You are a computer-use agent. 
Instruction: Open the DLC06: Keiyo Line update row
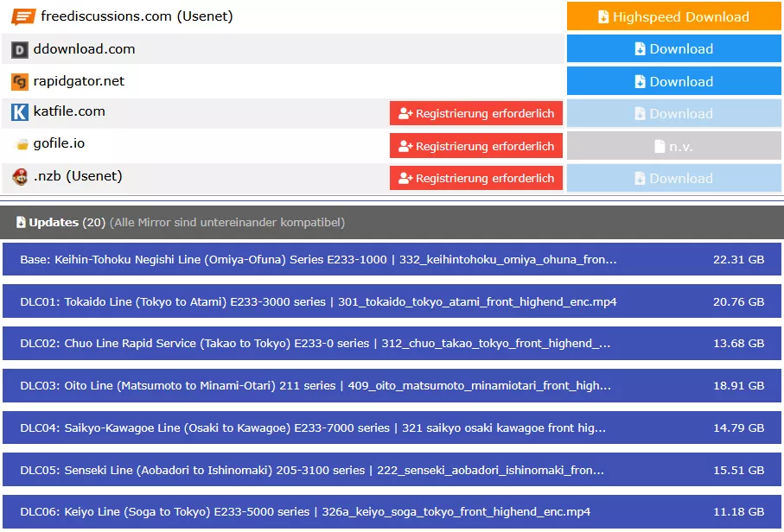pyautogui.click(x=392, y=511)
